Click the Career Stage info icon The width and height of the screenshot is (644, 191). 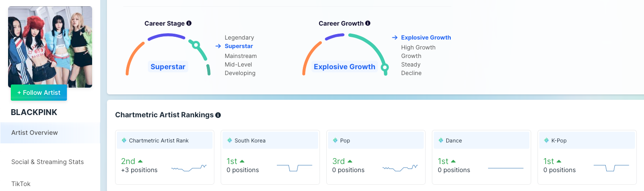(x=189, y=23)
